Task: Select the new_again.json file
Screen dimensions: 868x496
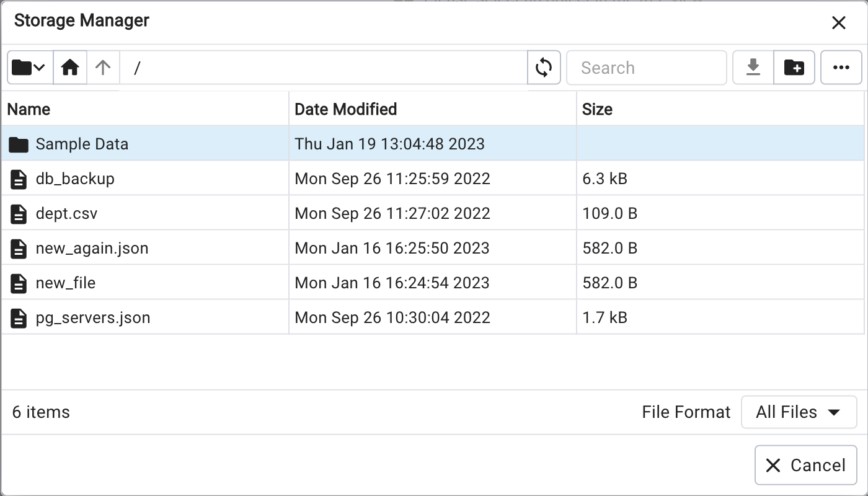Action: (x=92, y=249)
